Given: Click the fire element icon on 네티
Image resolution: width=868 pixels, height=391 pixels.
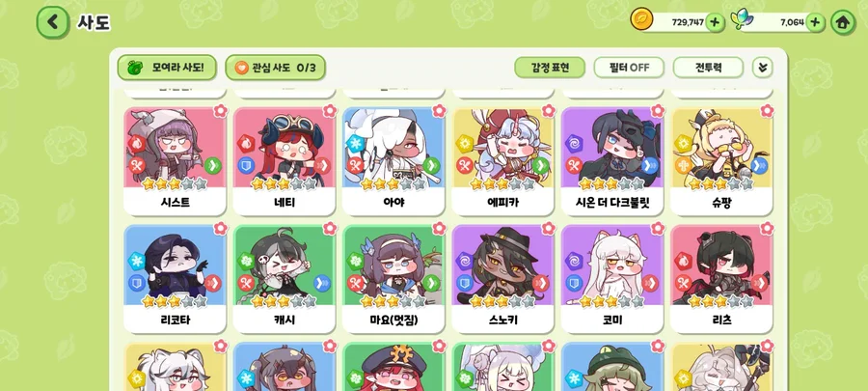Looking at the screenshot, I should click(x=246, y=144).
